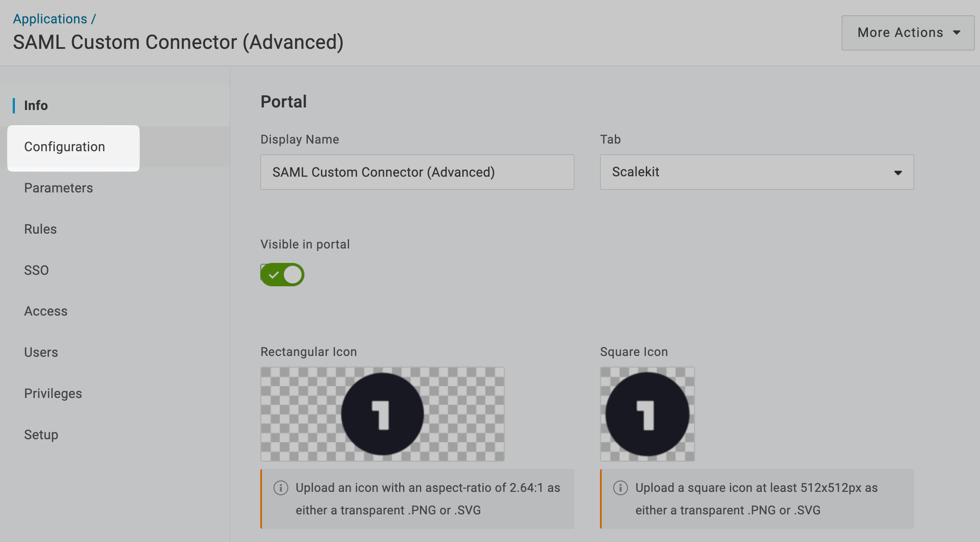This screenshot has width=980, height=542.
Task: Select the Scalekit tab option
Action: [x=756, y=172]
